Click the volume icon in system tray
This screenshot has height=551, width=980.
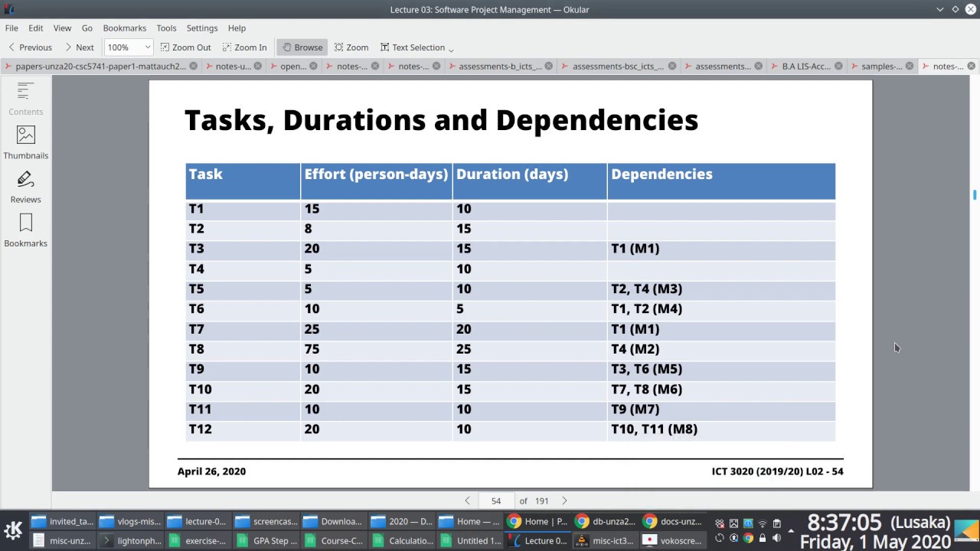[776, 538]
